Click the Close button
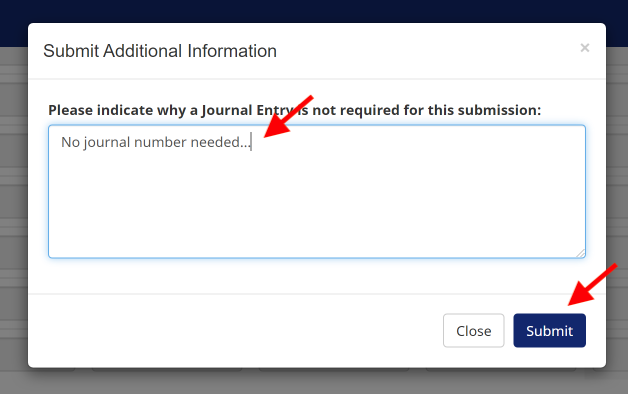The height and width of the screenshot is (394, 628). click(473, 330)
